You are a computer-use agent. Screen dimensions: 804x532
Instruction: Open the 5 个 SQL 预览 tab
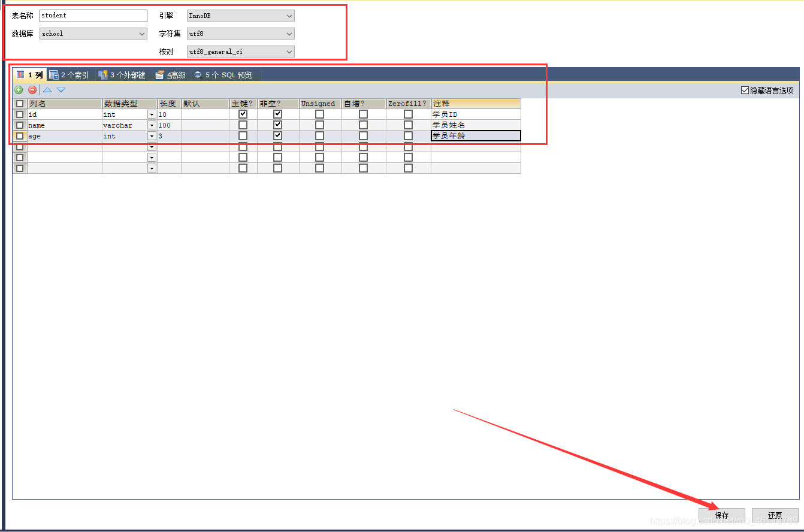click(x=223, y=75)
